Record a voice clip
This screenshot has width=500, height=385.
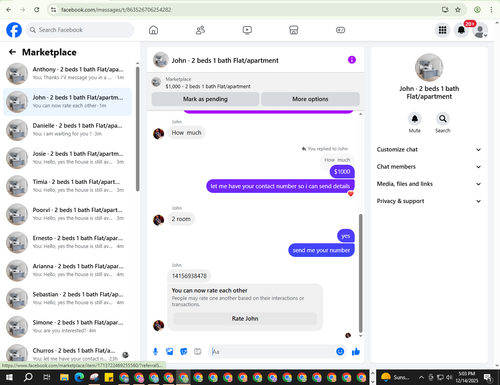tap(155, 351)
